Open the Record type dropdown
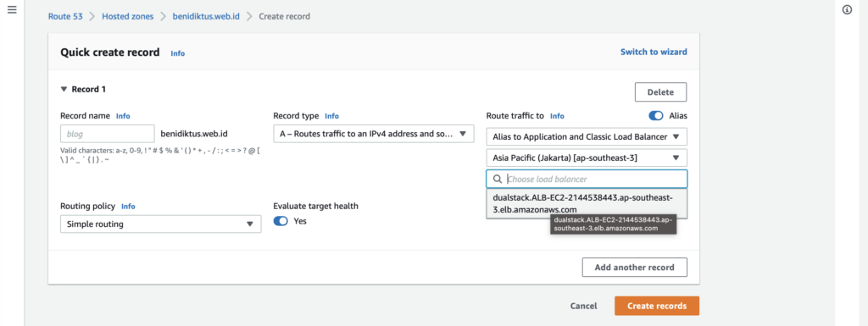 point(374,134)
